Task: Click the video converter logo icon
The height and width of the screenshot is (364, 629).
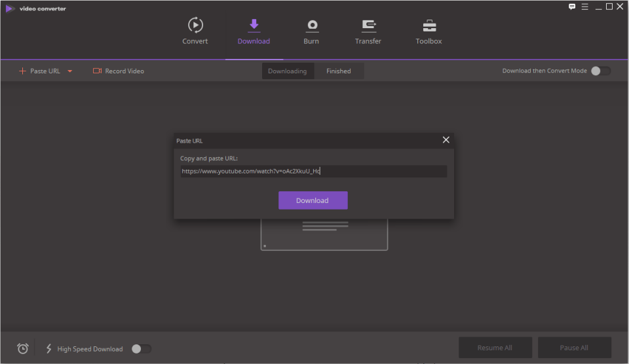Action: point(10,9)
